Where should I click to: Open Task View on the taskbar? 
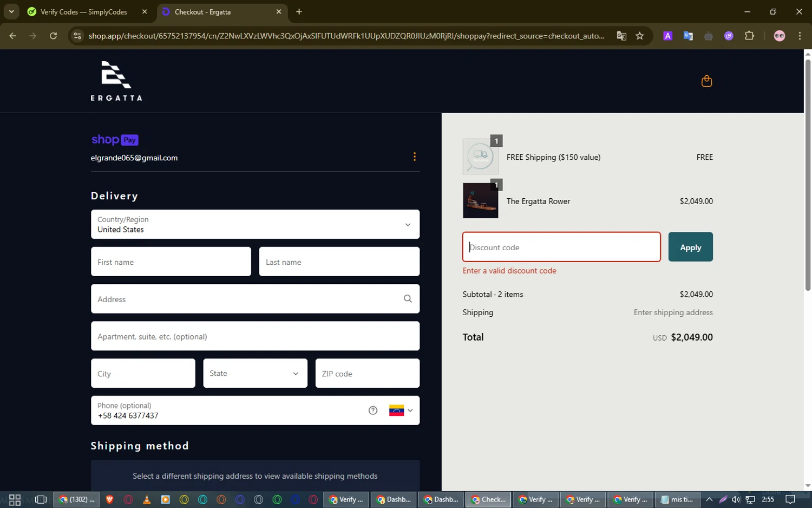pos(41,499)
